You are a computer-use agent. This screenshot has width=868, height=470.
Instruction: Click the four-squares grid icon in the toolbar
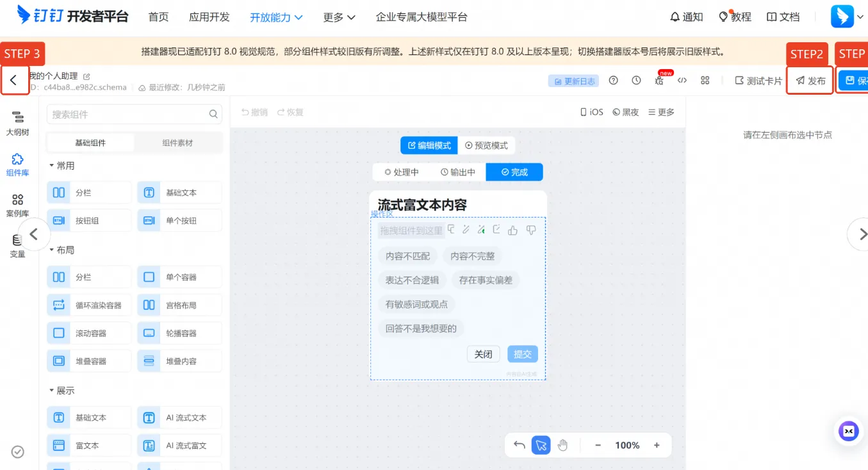click(x=705, y=81)
